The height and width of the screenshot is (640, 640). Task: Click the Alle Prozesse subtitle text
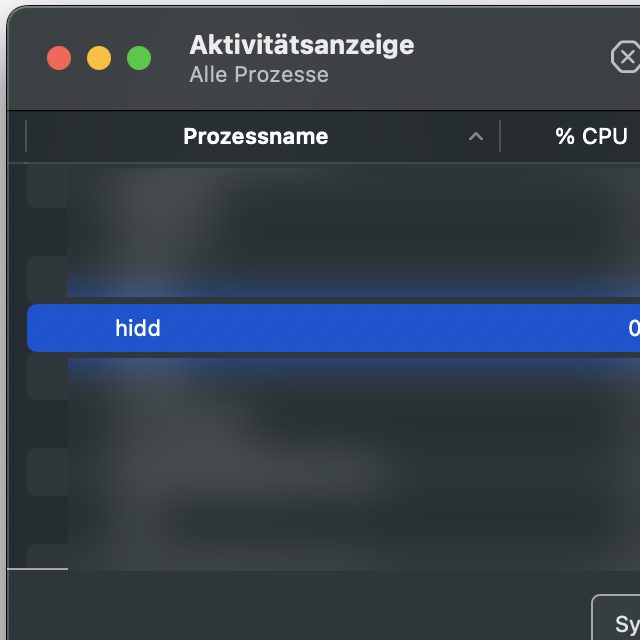point(258,75)
